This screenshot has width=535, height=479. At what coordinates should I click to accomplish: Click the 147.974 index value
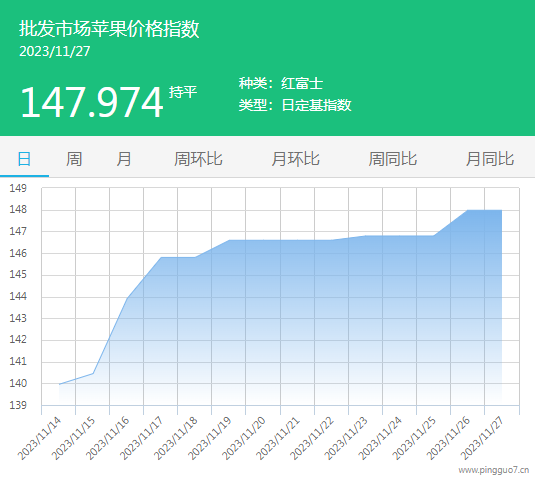click(91, 102)
